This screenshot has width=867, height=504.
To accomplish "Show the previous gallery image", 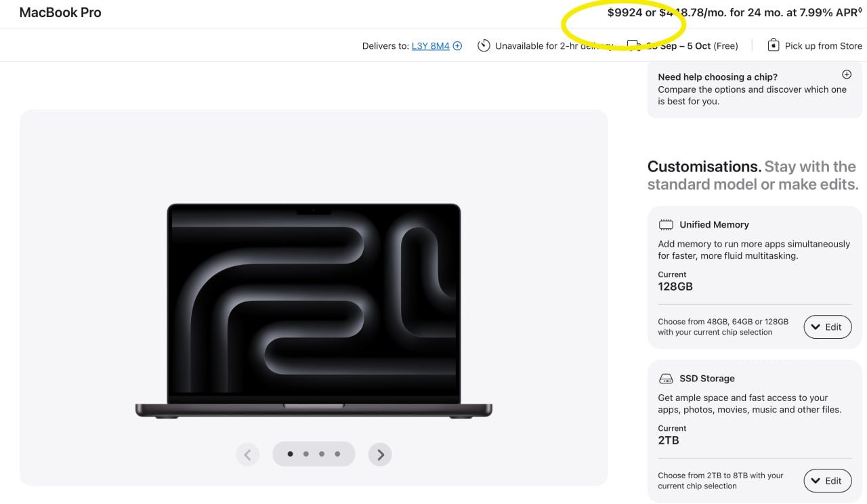I will click(x=247, y=455).
